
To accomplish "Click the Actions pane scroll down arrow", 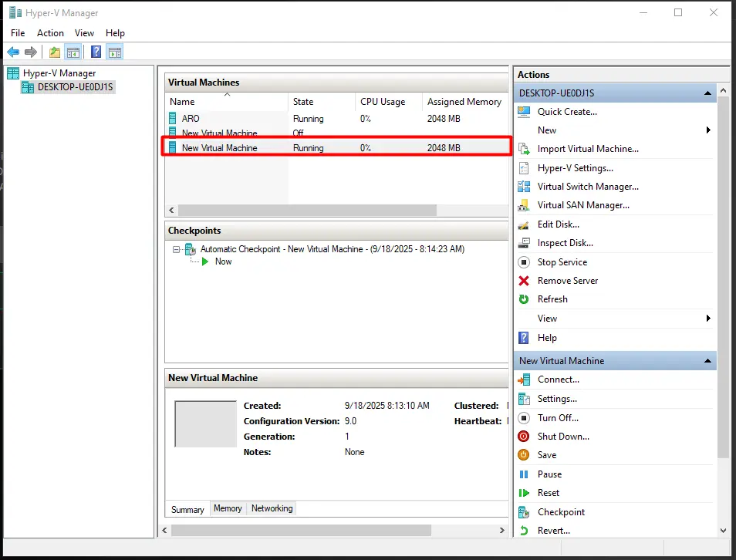I will [724, 531].
